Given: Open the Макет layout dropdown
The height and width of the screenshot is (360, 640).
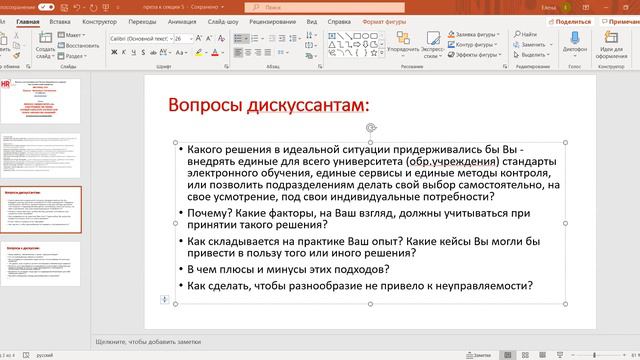Looking at the screenshot, I should pyautogui.click(x=72, y=35).
